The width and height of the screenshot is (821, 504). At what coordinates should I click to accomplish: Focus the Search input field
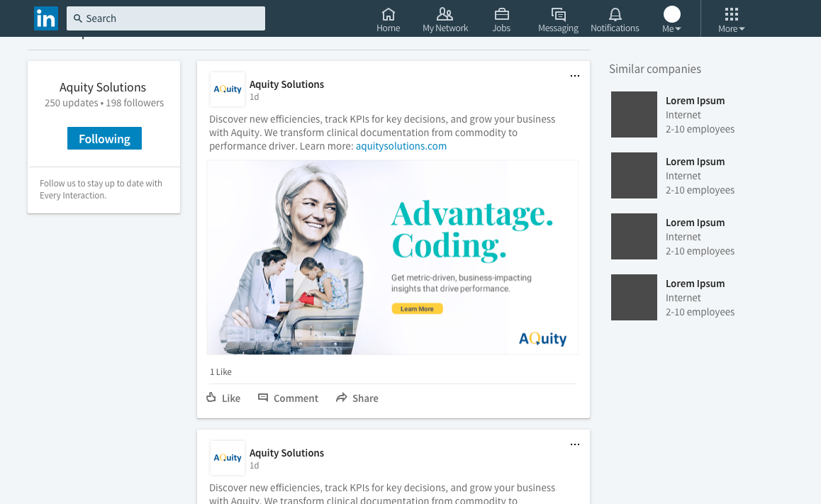click(x=165, y=18)
